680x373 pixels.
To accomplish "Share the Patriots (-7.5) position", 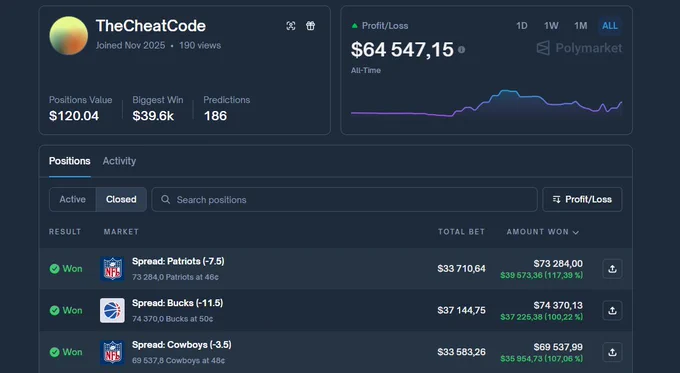I will pos(612,269).
